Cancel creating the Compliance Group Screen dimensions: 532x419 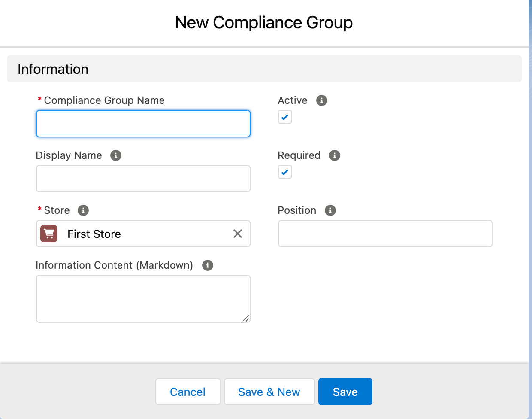click(x=187, y=391)
